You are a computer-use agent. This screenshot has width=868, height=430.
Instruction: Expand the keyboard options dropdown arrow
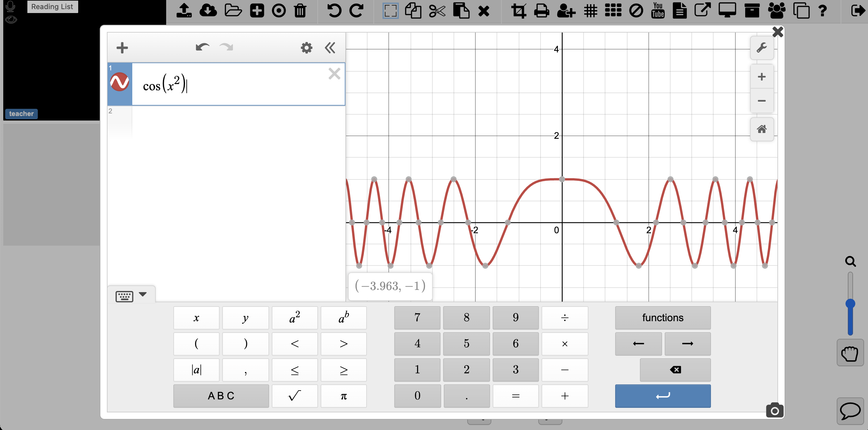click(143, 294)
